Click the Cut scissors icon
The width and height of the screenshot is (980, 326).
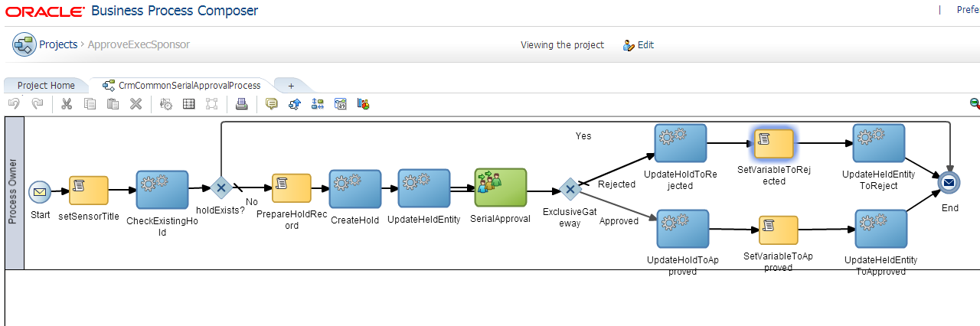67,104
